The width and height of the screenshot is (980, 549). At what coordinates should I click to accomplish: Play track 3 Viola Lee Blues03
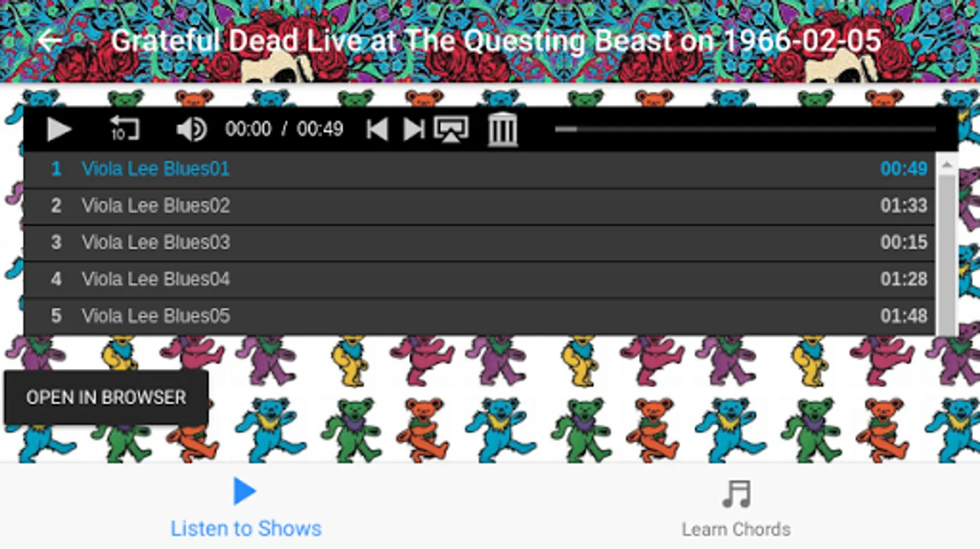[x=479, y=243]
